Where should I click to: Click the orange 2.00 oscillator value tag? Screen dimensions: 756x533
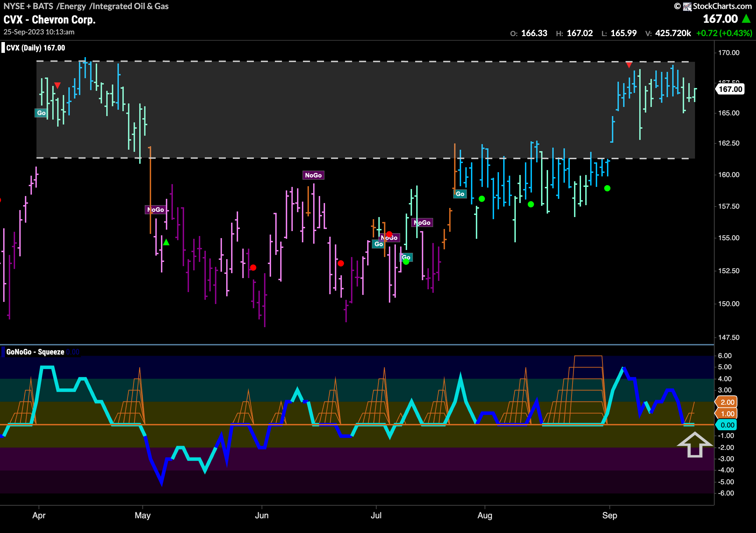tap(727, 402)
